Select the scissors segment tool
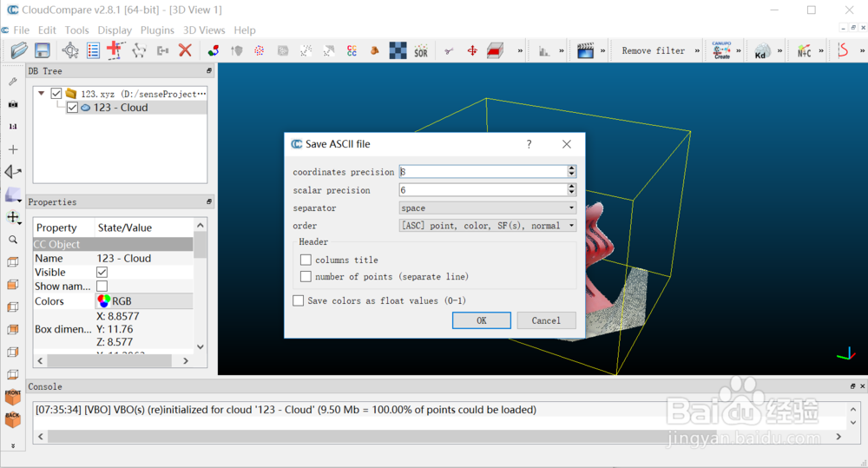The image size is (868, 468). [449, 51]
